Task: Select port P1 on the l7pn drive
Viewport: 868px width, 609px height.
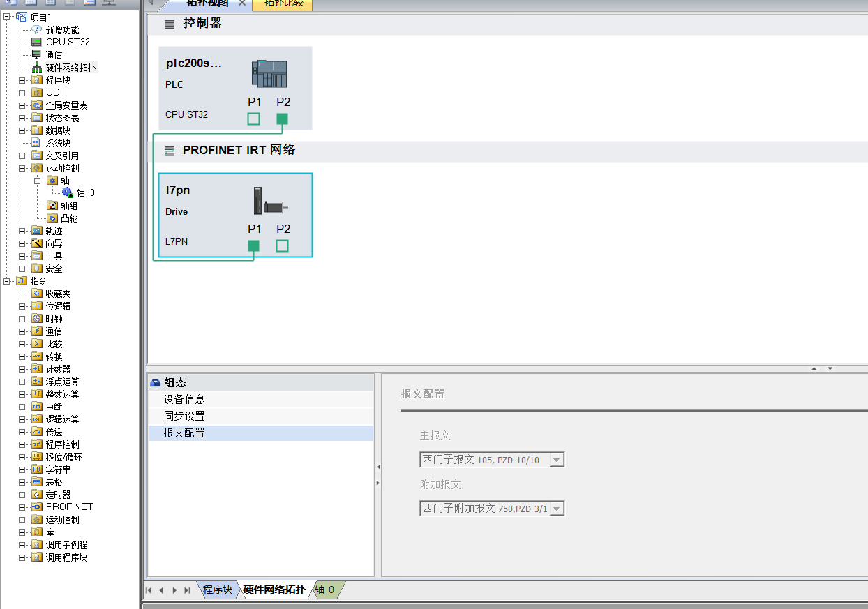Action: pos(254,246)
